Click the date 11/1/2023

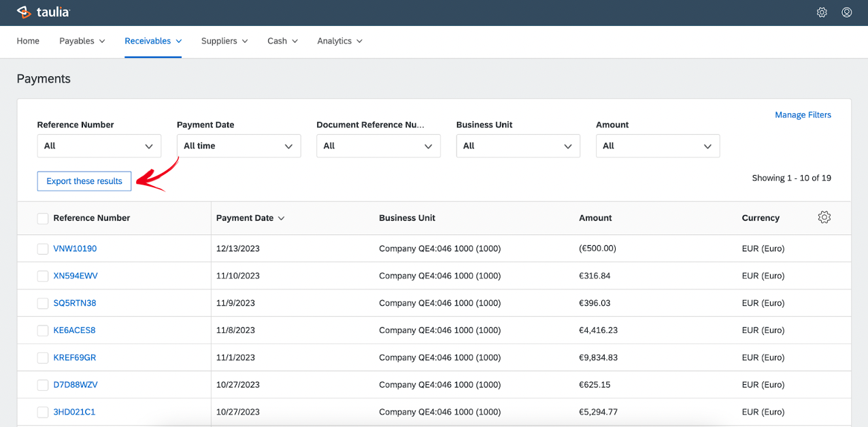pos(235,358)
